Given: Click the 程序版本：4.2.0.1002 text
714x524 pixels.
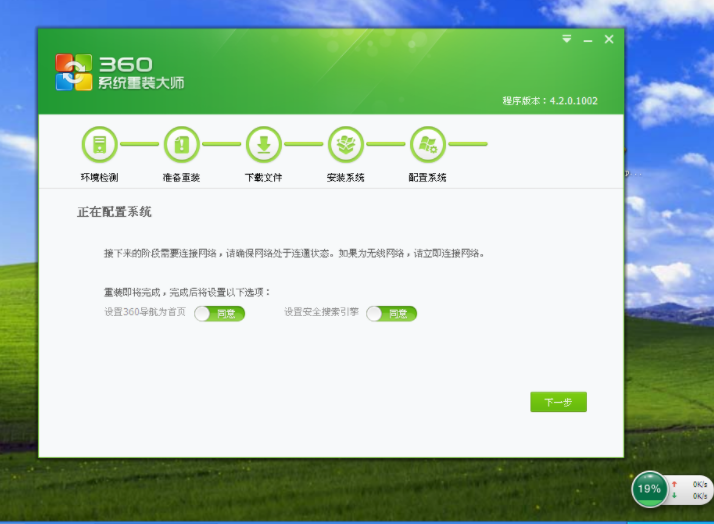Looking at the screenshot, I should coord(550,101).
